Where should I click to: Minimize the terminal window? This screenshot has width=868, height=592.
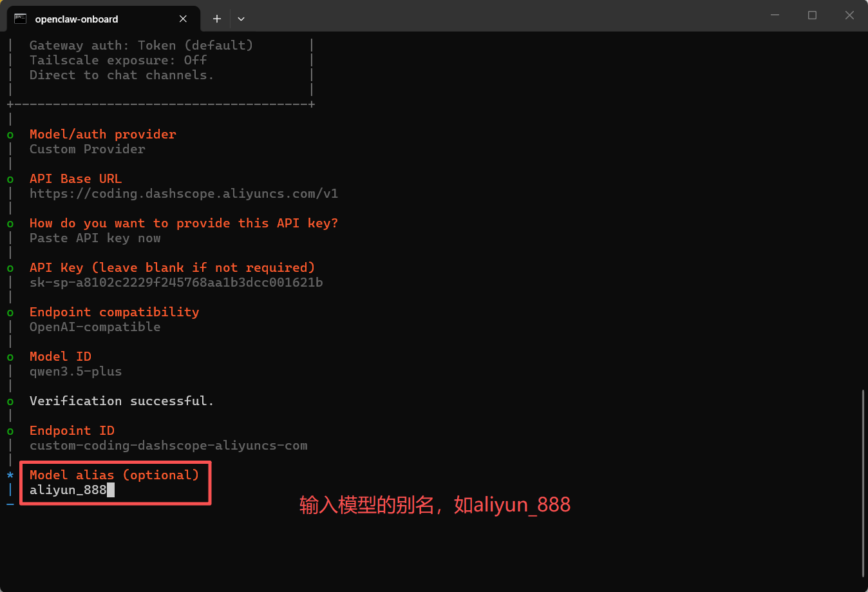(775, 15)
